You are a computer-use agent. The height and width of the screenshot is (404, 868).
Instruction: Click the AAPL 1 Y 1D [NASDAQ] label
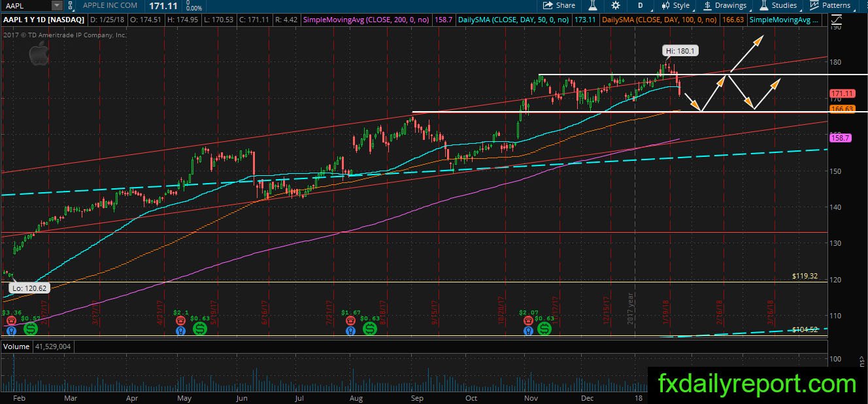pyautogui.click(x=43, y=20)
